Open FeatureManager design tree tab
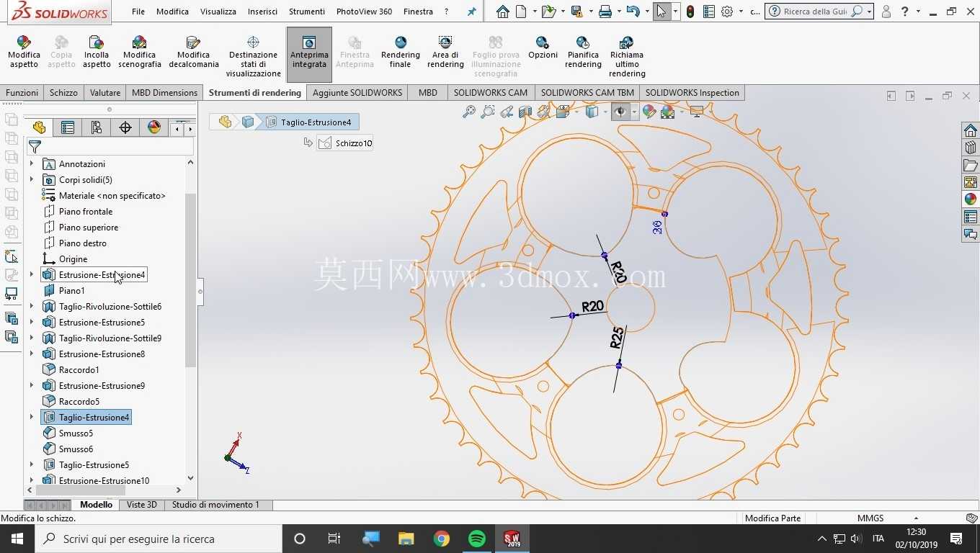The width and height of the screenshot is (980, 553). point(39,127)
